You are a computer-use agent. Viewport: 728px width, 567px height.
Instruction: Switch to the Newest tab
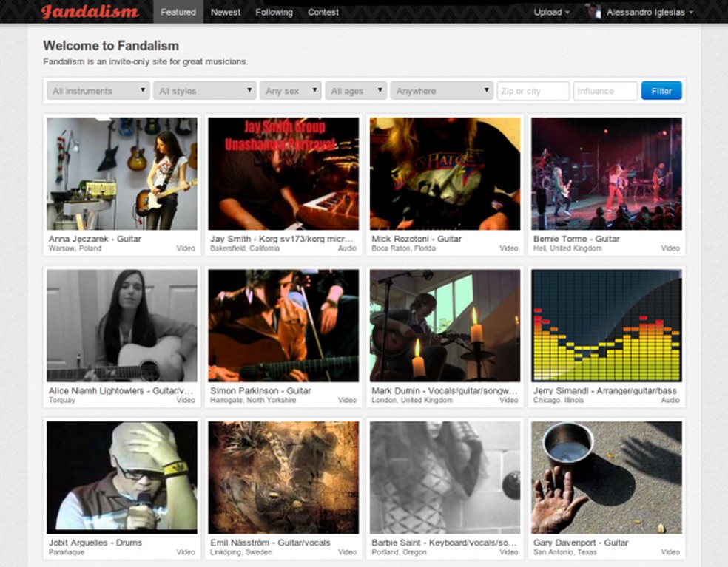pos(226,12)
